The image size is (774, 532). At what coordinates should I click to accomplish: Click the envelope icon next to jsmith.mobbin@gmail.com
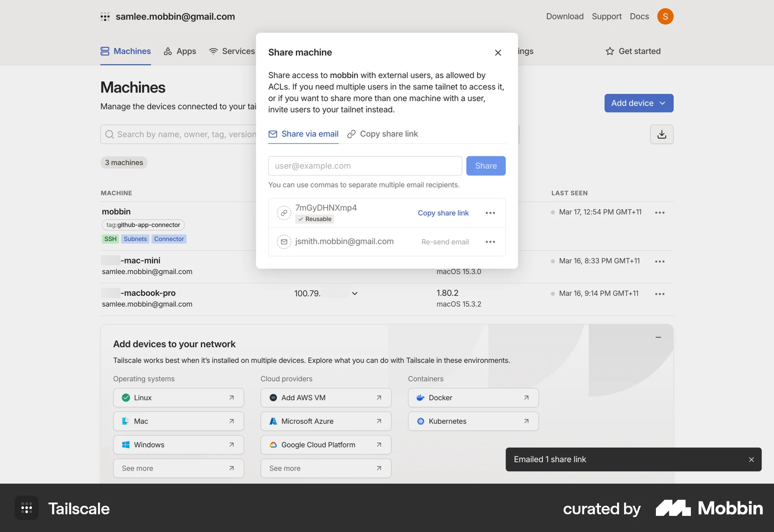[x=284, y=242]
